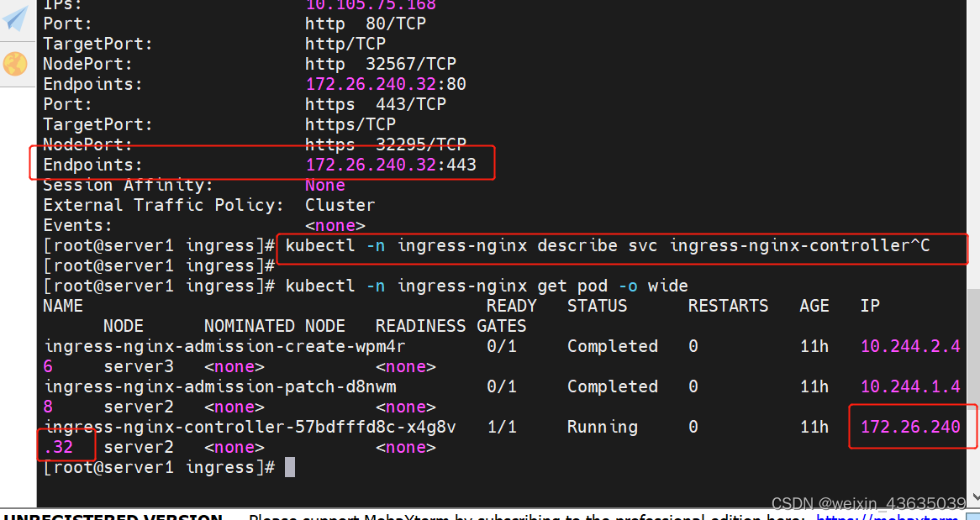The image size is (980, 520).
Task: Click the 'Session Affinity:' label
Action: tap(128, 185)
